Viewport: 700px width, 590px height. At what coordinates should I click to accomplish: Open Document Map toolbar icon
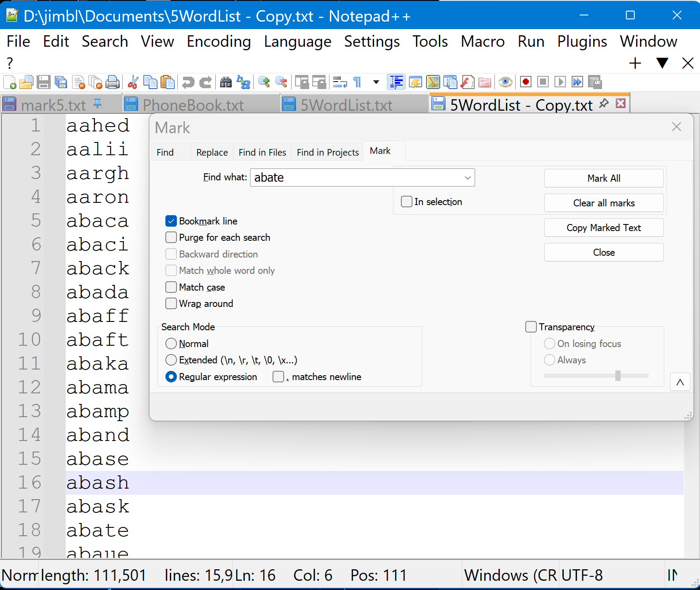tap(433, 82)
